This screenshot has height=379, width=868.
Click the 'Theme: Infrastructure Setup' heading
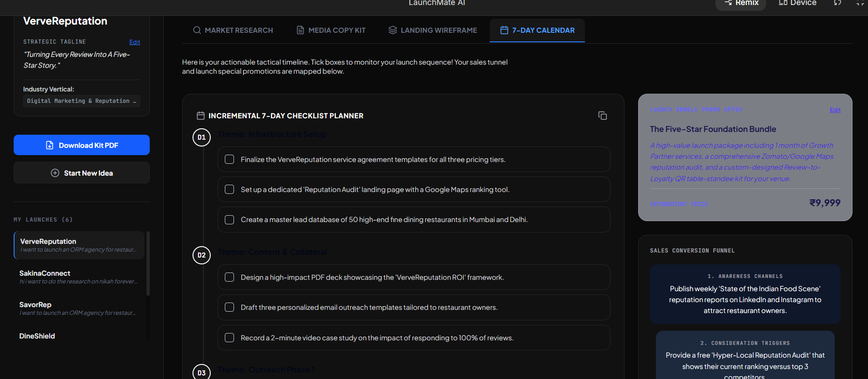click(x=272, y=134)
